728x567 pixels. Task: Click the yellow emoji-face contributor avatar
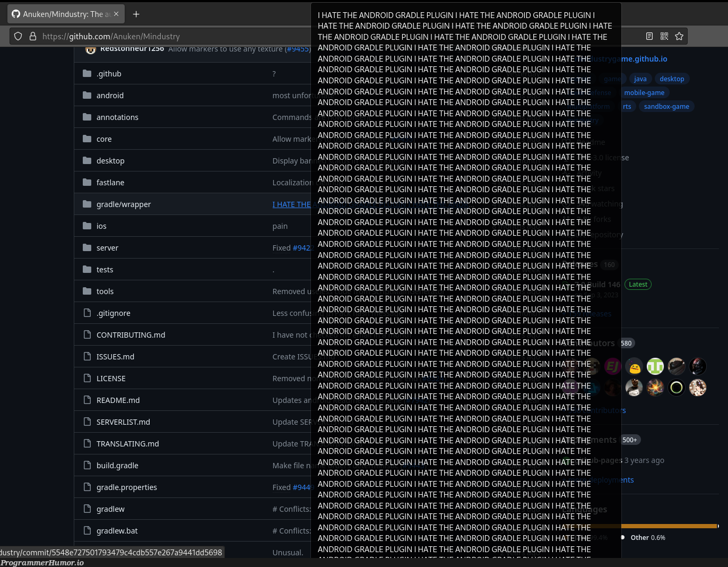(x=634, y=366)
